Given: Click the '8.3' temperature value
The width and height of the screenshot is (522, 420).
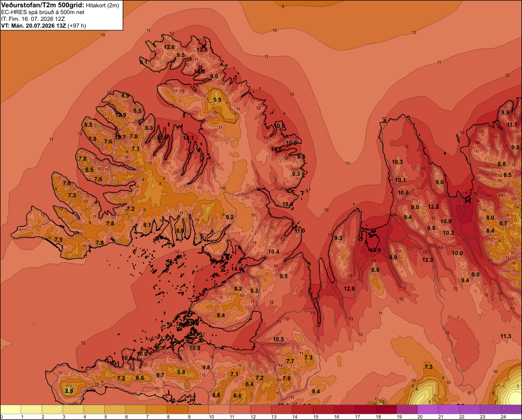Looking at the screenshot, I should 149,128.
